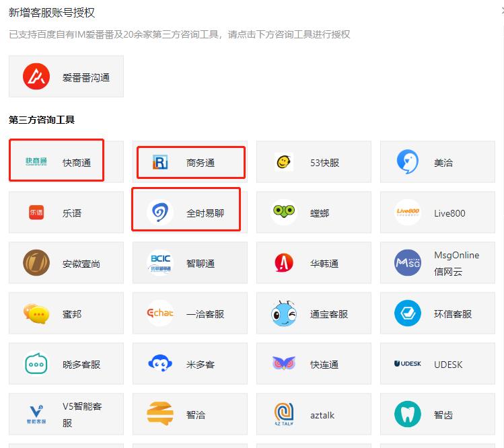Click the 快商通 text label
This screenshot has height=448, width=504.
77,163
